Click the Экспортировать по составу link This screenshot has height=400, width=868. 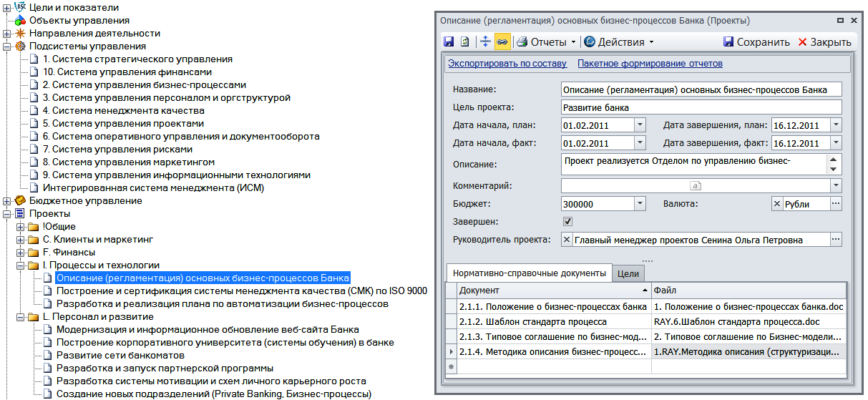tap(507, 64)
